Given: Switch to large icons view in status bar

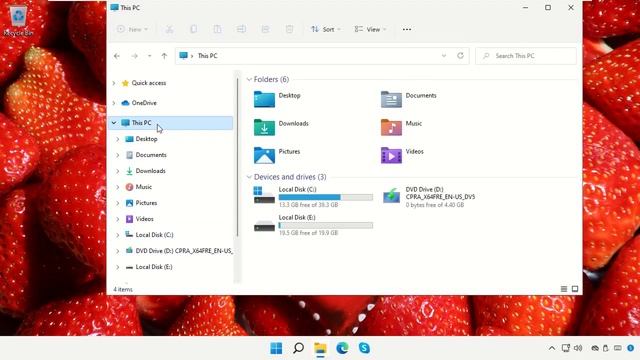Looking at the screenshot, I should click(x=575, y=289).
